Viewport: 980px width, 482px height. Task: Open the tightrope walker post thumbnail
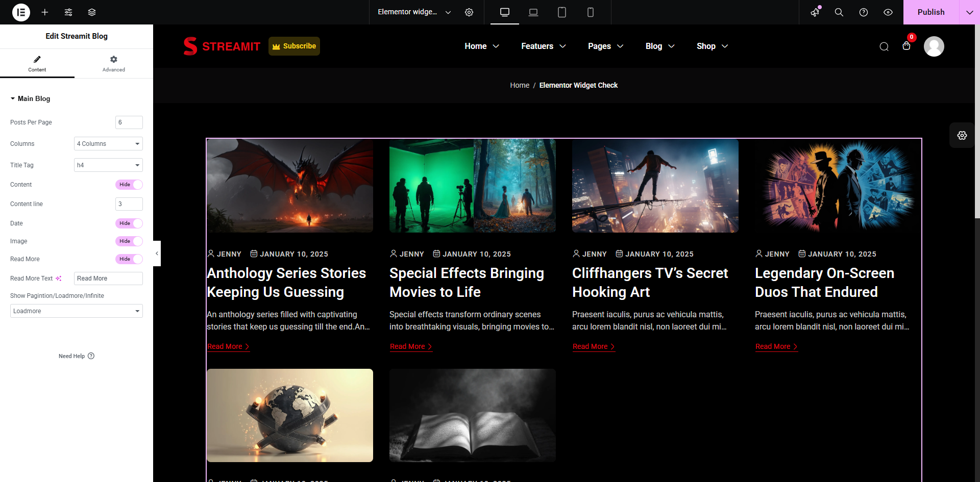(x=655, y=186)
